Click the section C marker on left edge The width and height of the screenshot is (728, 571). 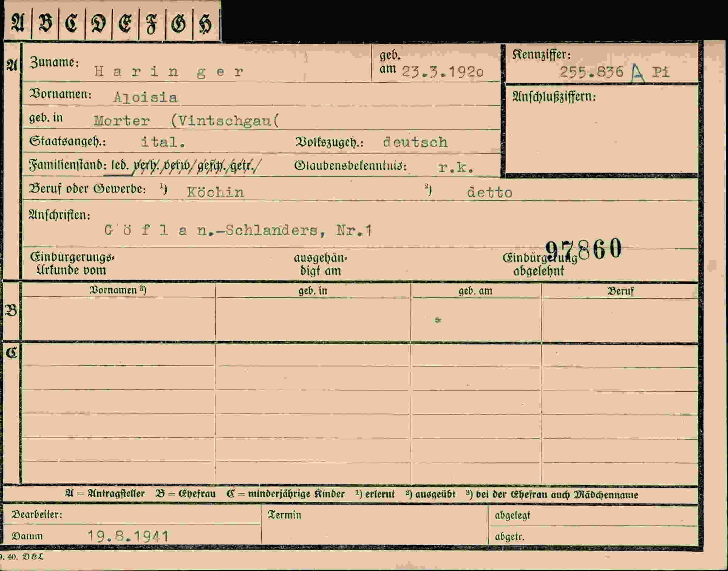(11, 353)
